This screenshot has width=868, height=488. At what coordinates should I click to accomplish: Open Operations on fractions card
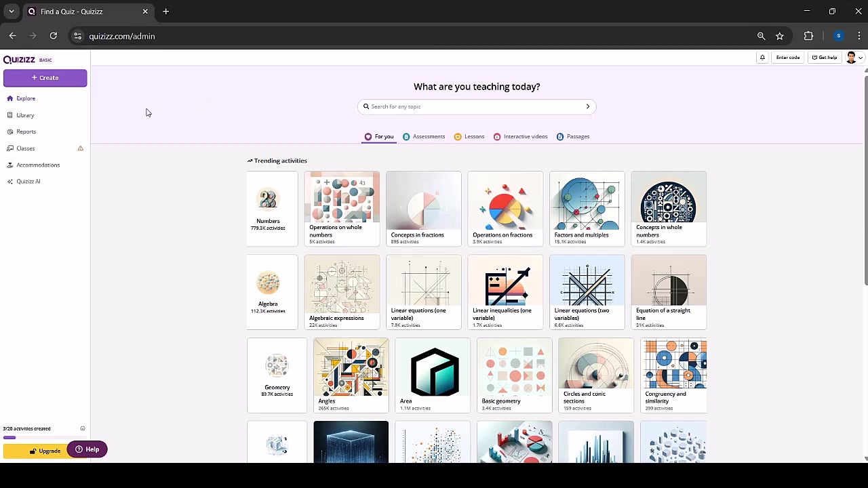[x=505, y=209]
